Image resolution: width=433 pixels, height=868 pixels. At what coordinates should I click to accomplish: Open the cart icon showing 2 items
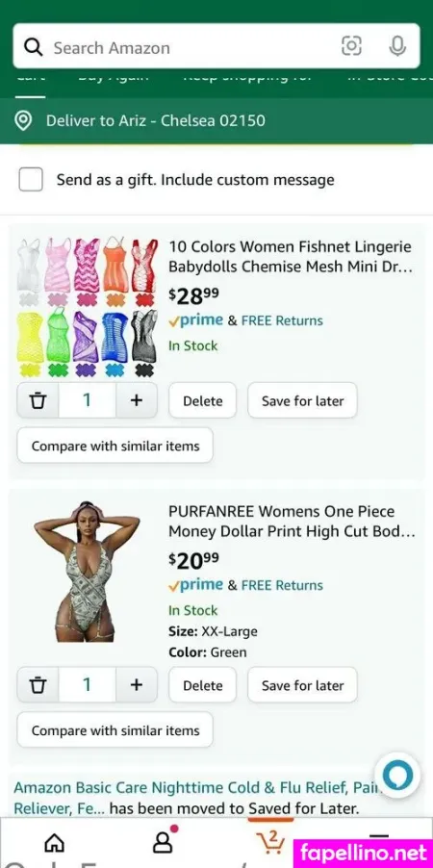pyautogui.click(x=270, y=840)
